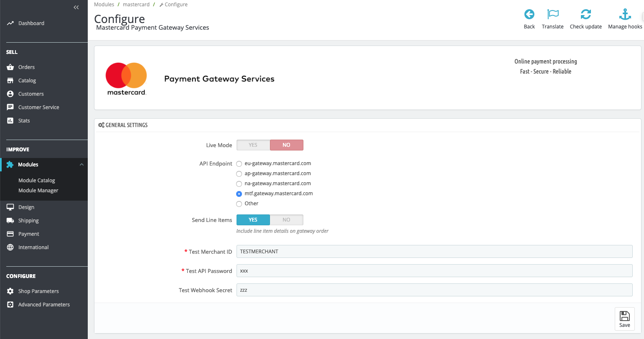Click 'Include line item details on gateway order' hint

coord(283,231)
